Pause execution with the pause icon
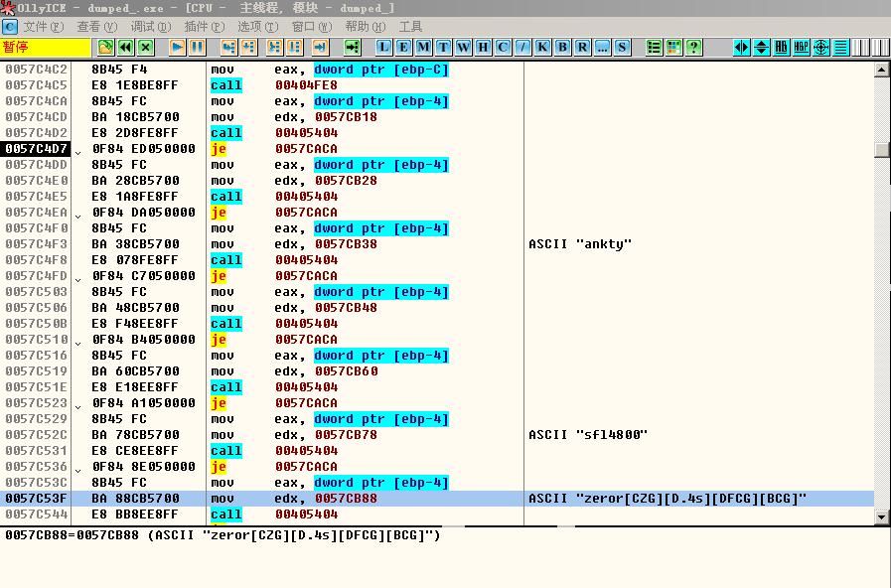 (x=198, y=47)
